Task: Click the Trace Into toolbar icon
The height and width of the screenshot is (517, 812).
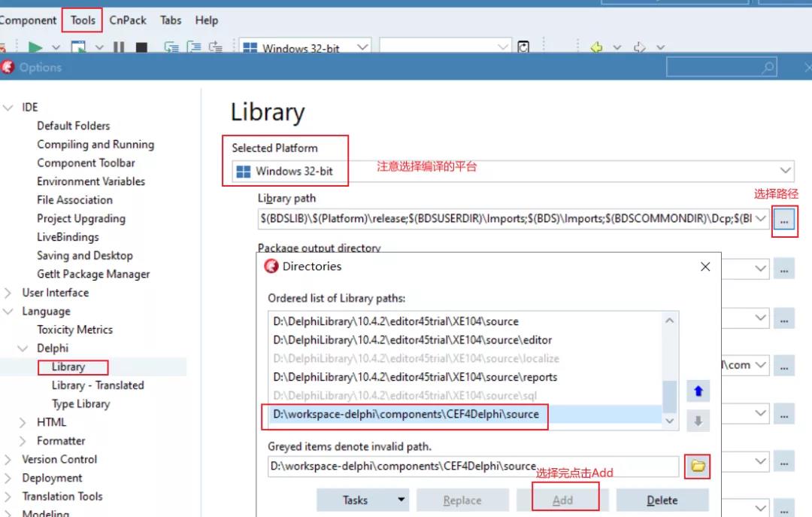Action: (171, 47)
